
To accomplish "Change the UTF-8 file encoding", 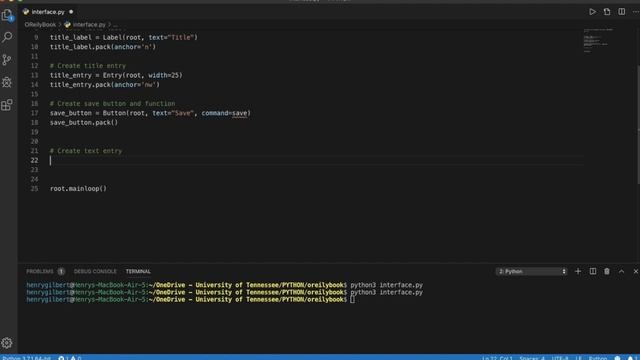I will coord(560,358).
